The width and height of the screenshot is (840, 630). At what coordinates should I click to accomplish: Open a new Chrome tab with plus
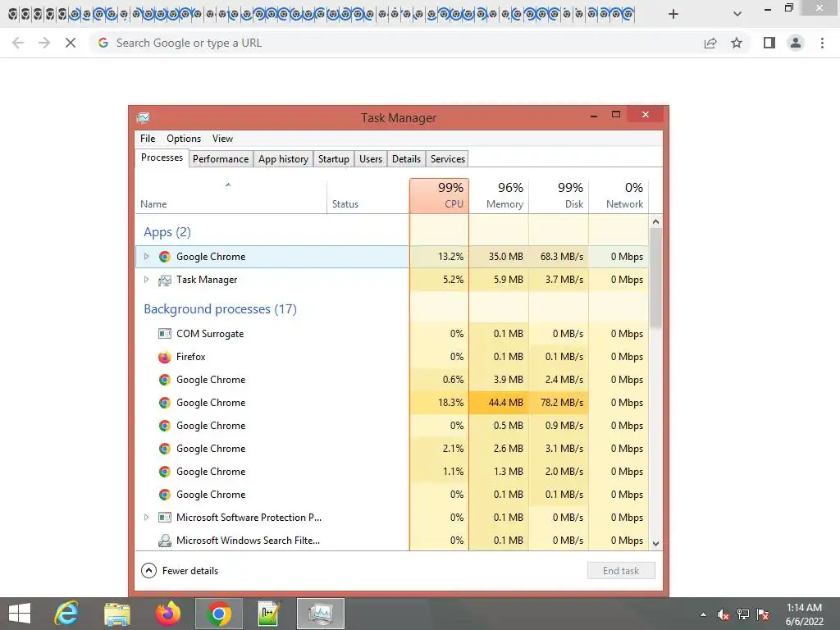(x=673, y=14)
